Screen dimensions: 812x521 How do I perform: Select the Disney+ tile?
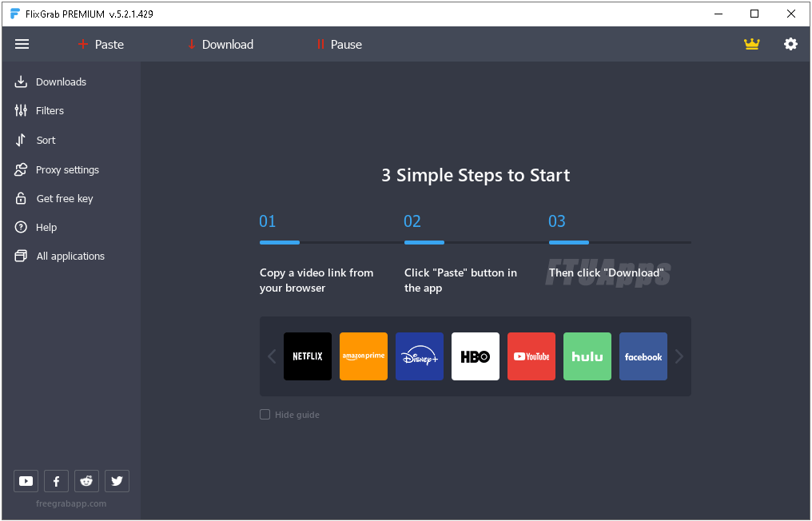(x=420, y=356)
